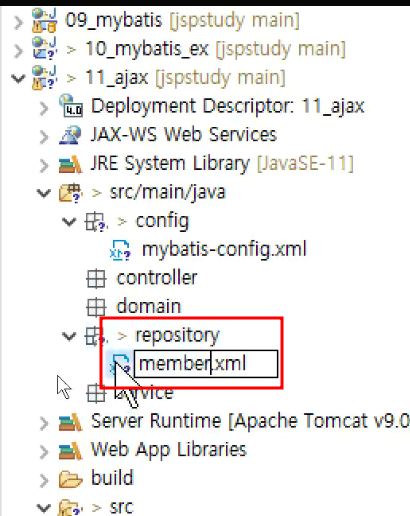Click the Server Runtime library icon
The width and height of the screenshot is (410, 516).
70,422
